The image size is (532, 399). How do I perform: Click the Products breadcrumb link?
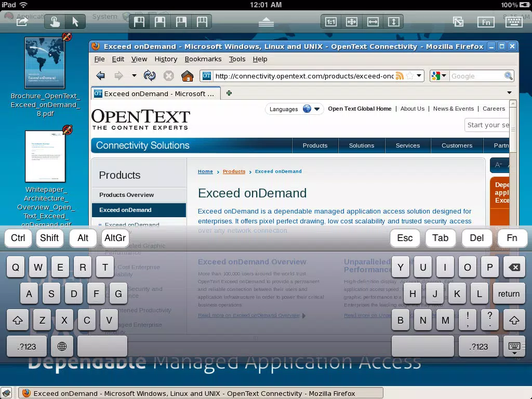pyautogui.click(x=234, y=171)
